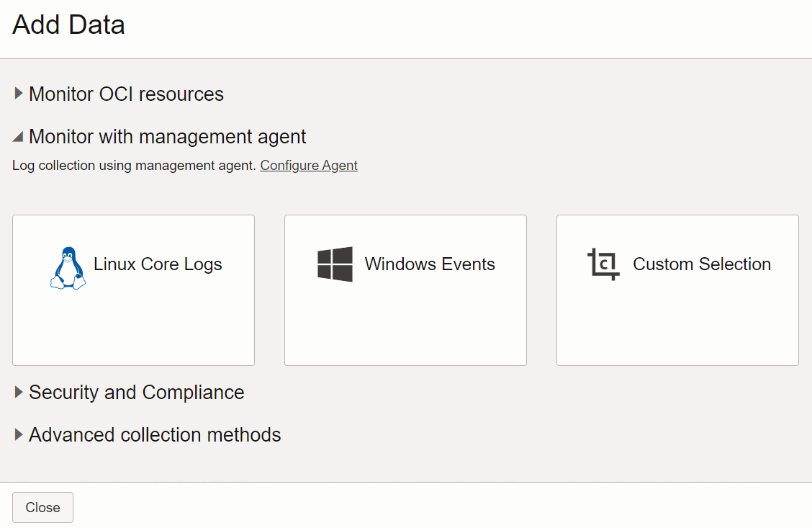Expand the Monitor OCI resources triangle
The image size is (812, 528).
point(19,94)
